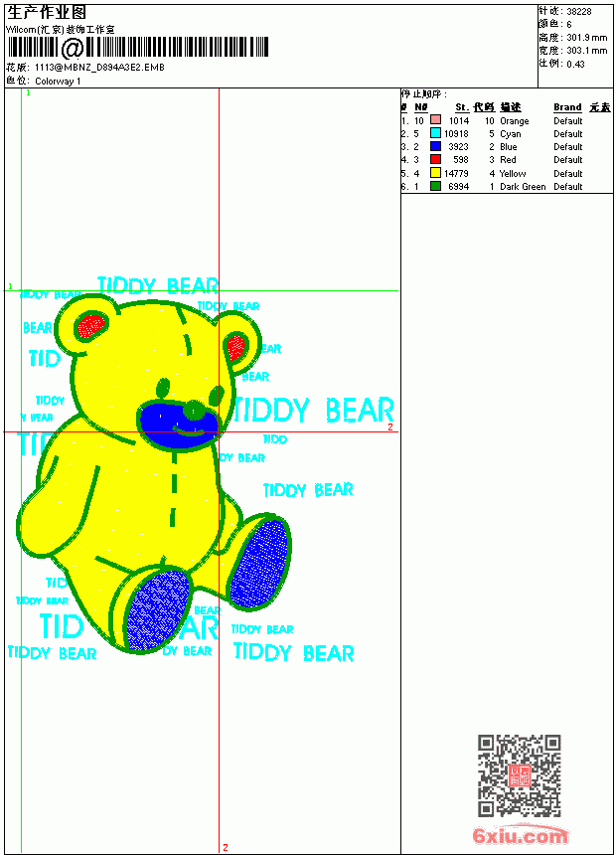Click the Colorway 1 label
This screenshot has width=616, height=855.
[58, 81]
